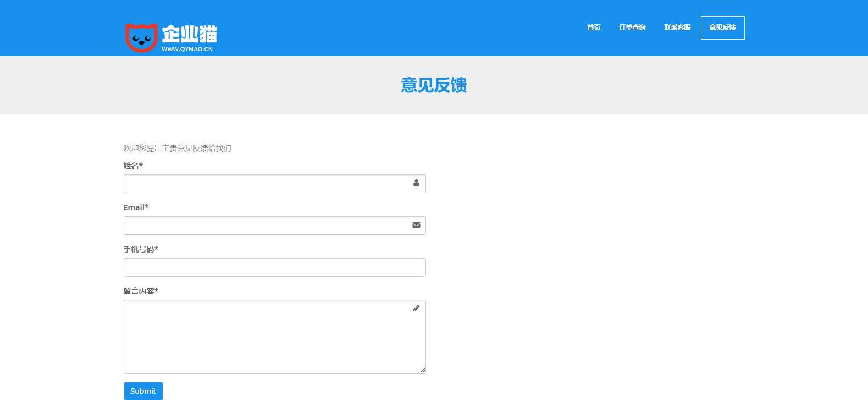Focus the 手机号码 phone input field

274,267
